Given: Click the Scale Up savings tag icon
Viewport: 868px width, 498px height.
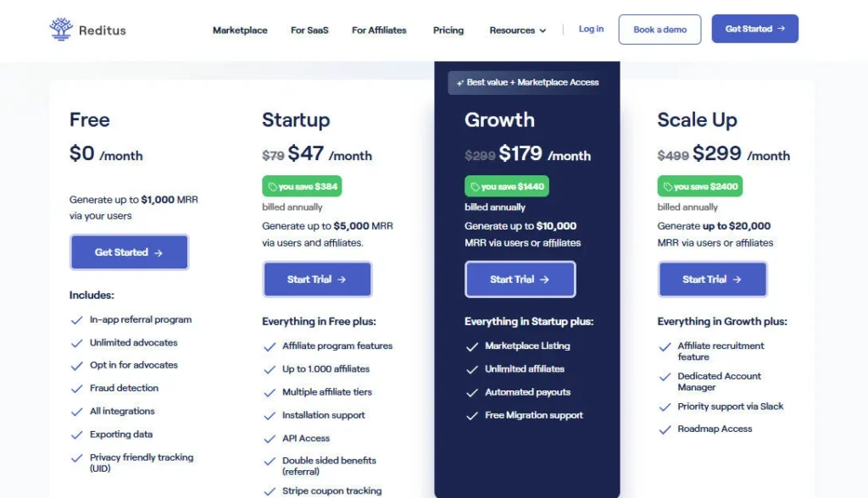Looking at the screenshot, I should [668, 186].
